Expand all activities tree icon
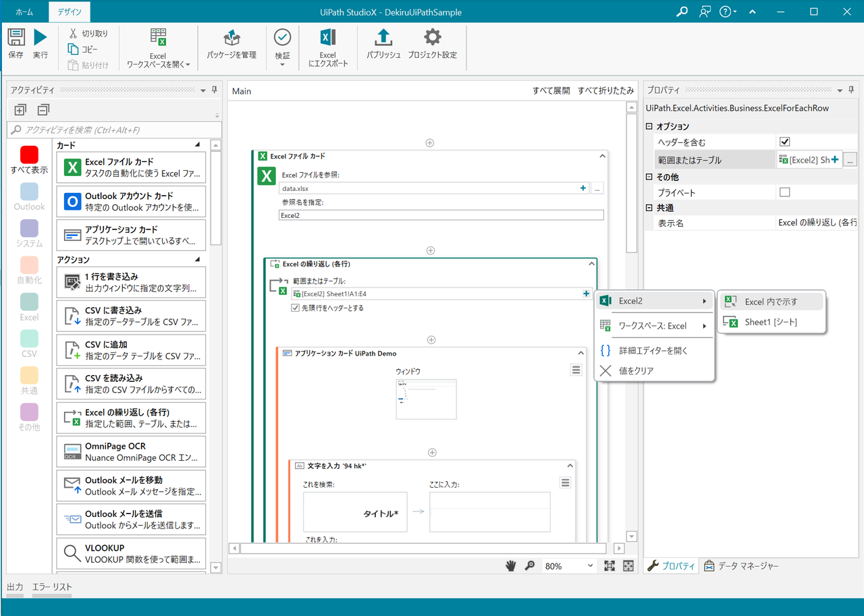 click(x=20, y=110)
